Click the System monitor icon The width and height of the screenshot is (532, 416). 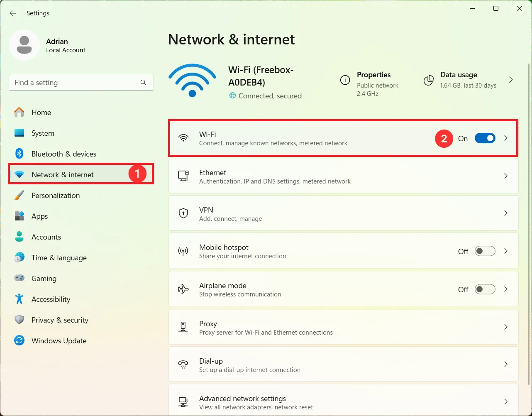tap(19, 133)
